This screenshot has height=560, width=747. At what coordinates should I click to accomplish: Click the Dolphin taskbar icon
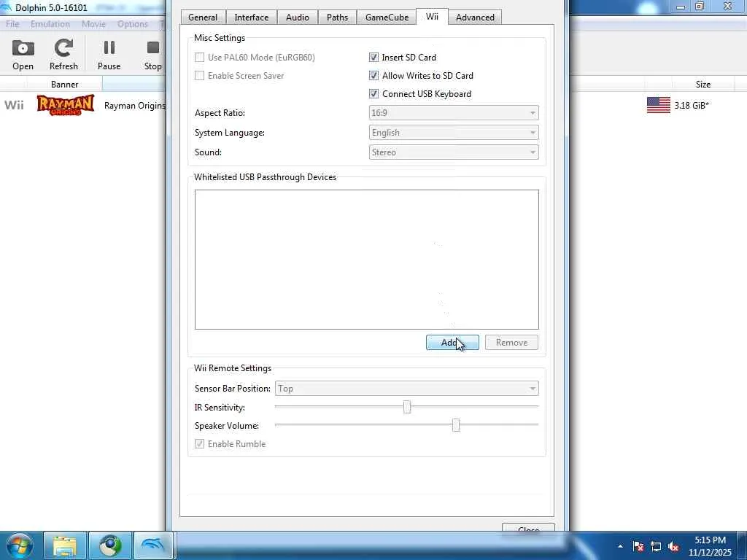(153, 545)
